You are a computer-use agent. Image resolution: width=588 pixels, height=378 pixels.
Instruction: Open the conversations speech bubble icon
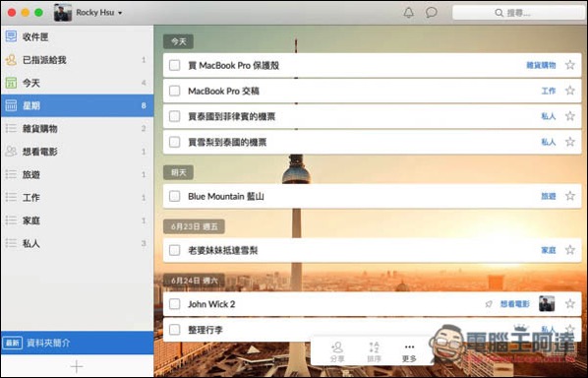[432, 13]
